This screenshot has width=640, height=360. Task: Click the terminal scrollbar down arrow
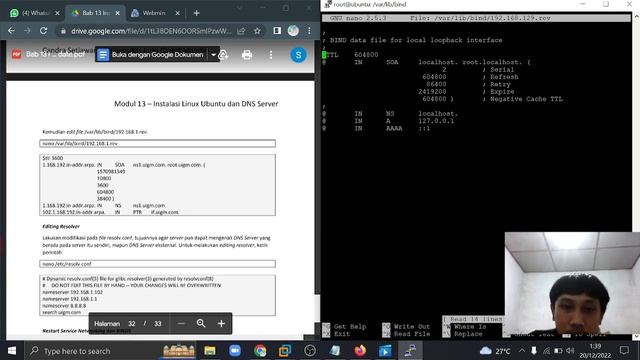tap(636, 337)
